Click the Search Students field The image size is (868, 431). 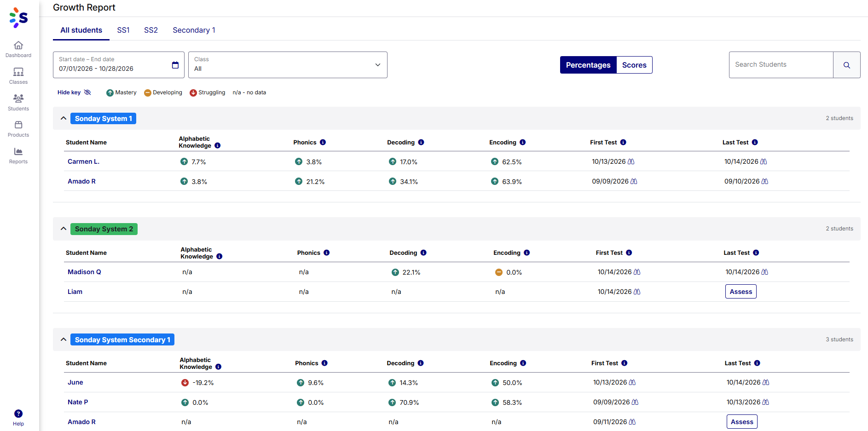tap(781, 65)
